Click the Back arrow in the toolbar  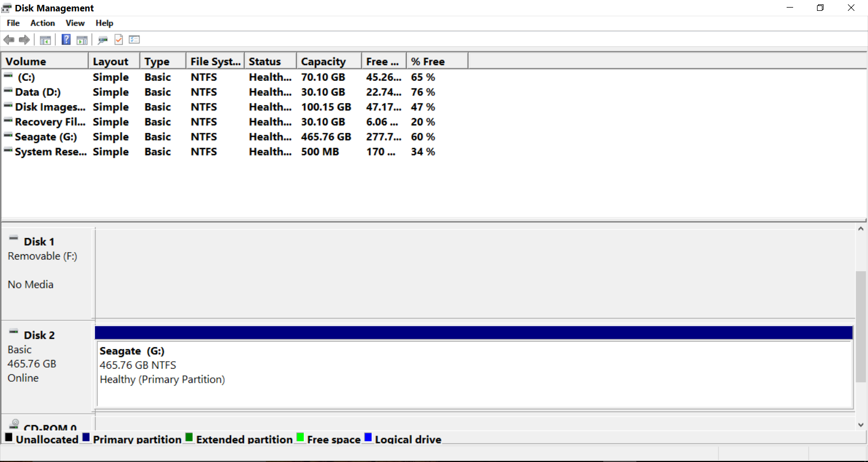pyautogui.click(x=9, y=40)
